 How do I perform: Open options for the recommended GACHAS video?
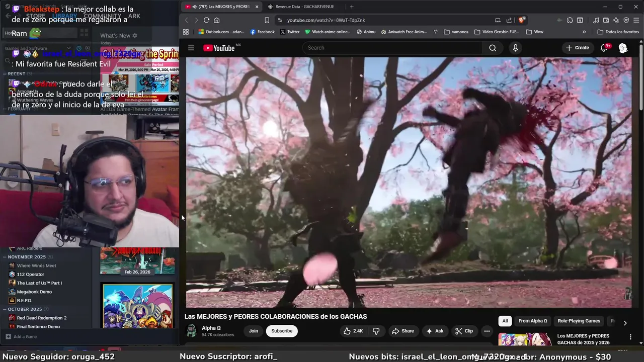(630, 337)
